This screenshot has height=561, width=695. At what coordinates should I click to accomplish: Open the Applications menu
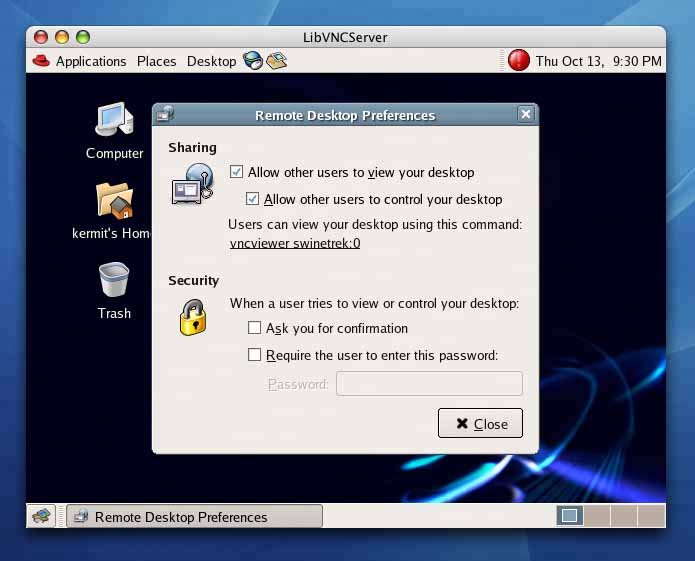[x=91, y=61]
